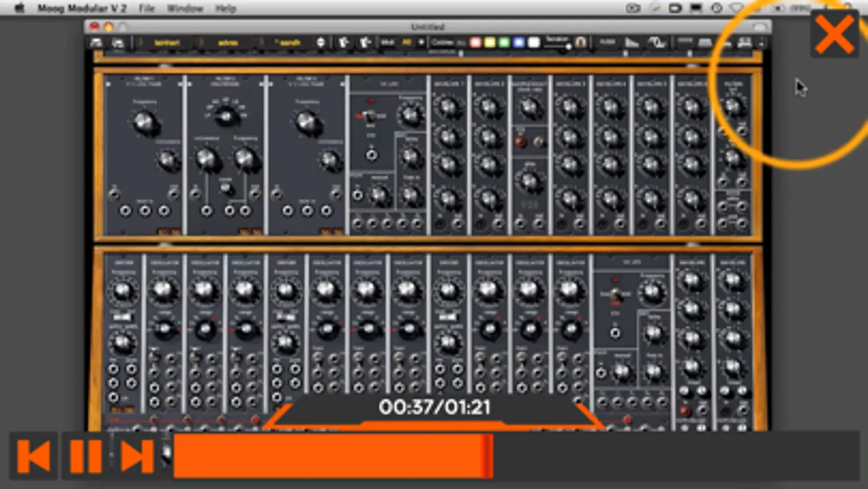Viewport: 868px width, 489px height.
Task: Click the jack under upper LFO switch
Action: tap(371, 155)
